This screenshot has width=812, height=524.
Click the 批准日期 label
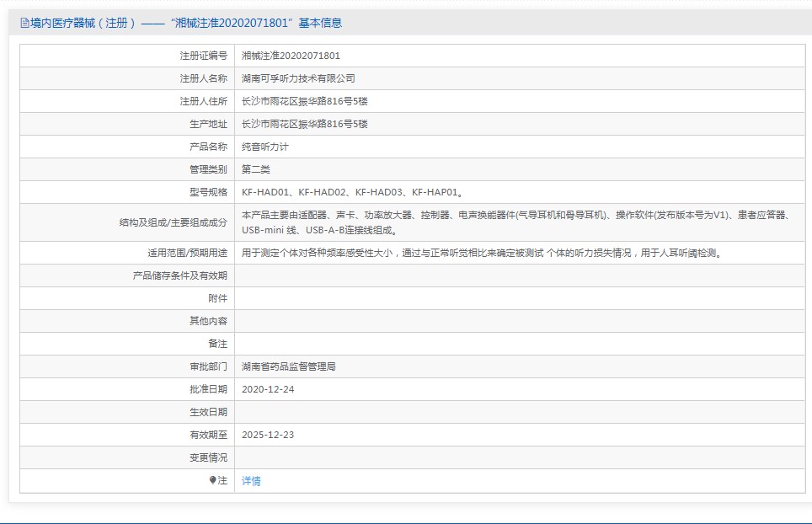(208, 389)
